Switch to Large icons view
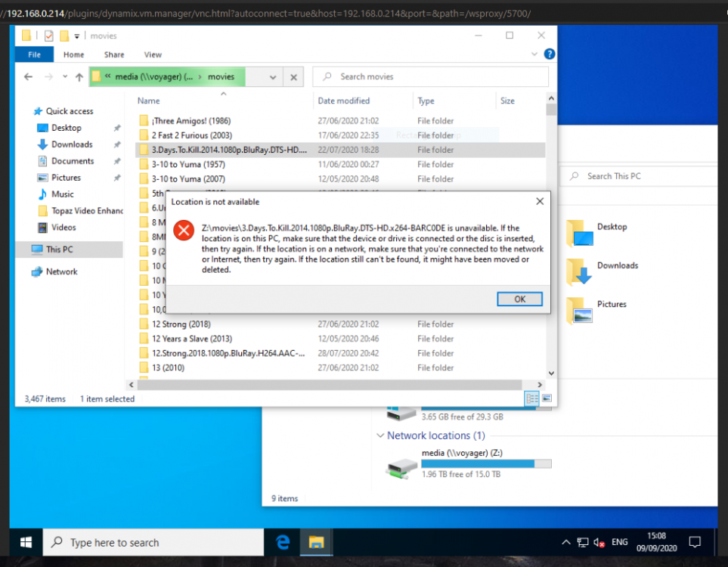 [x=547, y=398]
